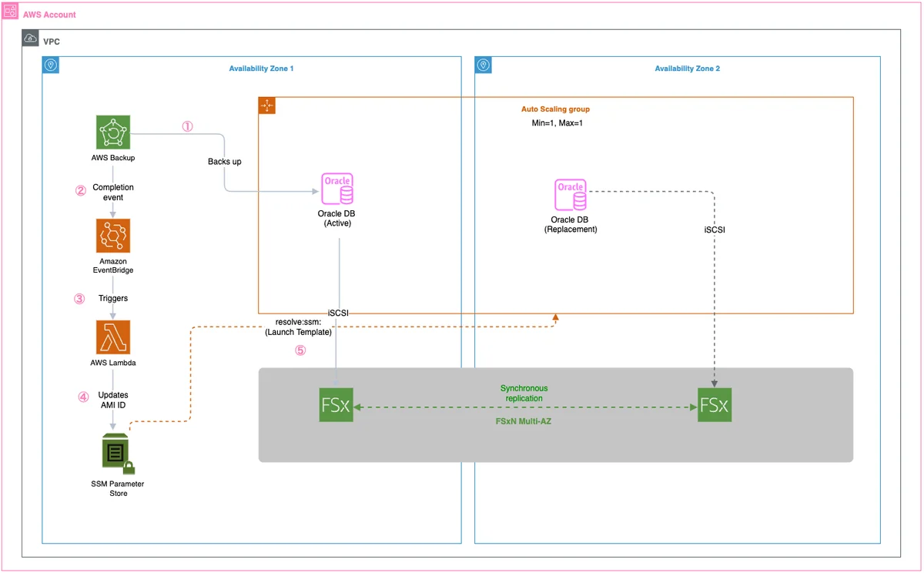This screenshot has height=573, width=924.
Task: Click the iSCSI label in Availability Zone 2
Action: [715, 230]
